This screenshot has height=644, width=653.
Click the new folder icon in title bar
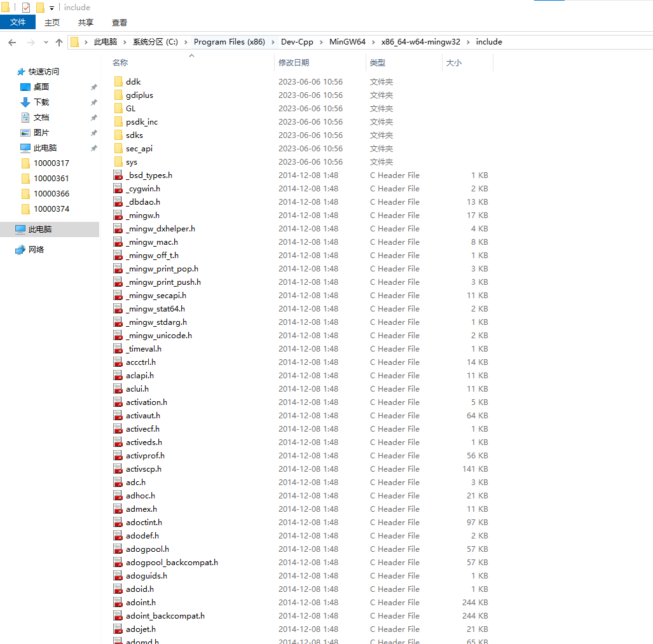(40, 8)
